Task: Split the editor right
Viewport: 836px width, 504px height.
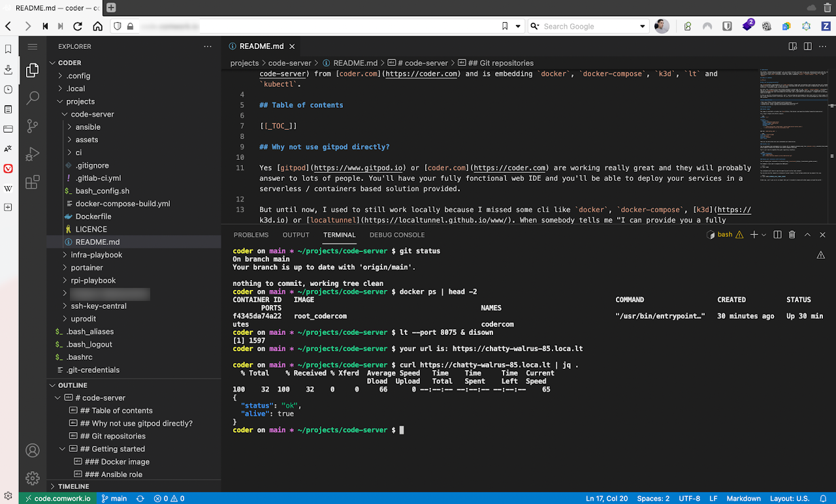Action: [x=808, y=46]
